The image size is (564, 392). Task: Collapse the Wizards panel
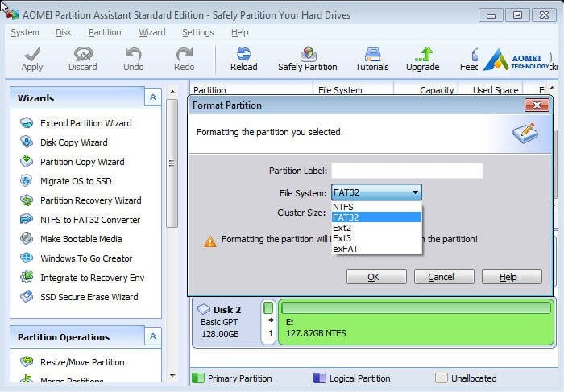pos(153,97)
